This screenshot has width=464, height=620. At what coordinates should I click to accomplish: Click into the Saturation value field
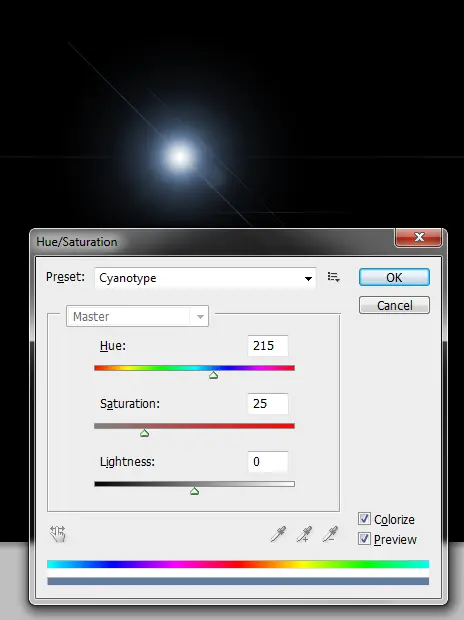click(x=268, y=404)
